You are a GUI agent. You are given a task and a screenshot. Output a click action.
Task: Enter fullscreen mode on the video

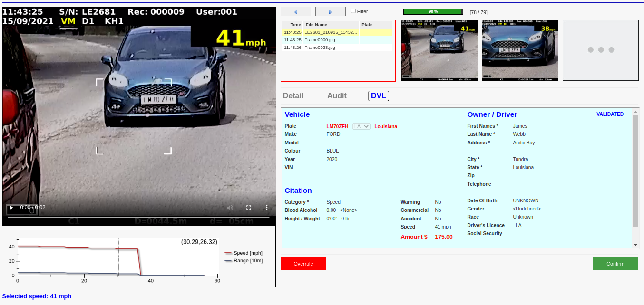tap(249, 208)
